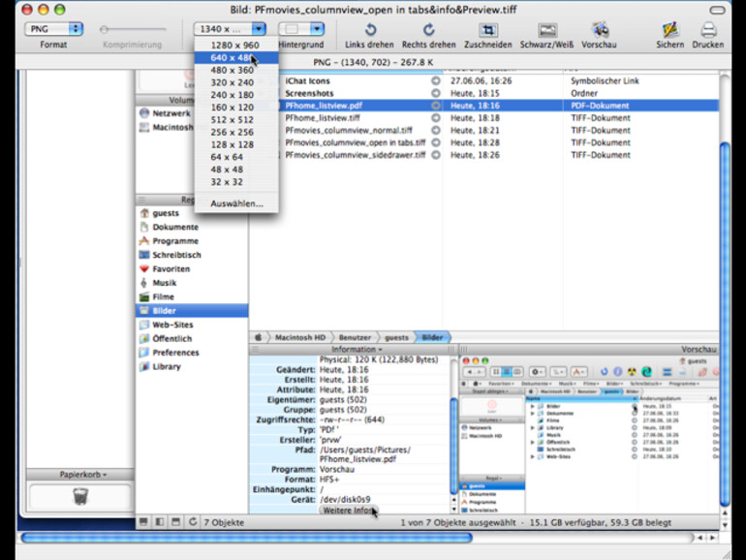This screenshot has height=560, width=746.
Task: Open the Vorschau preview icon
Action: click(x=599, y=30)
